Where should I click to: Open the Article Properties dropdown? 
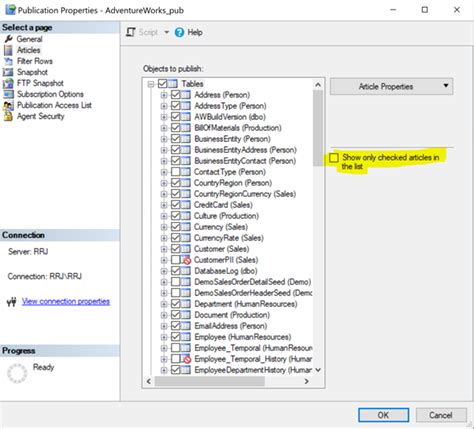pyautogui.click(x=391, y=87)
